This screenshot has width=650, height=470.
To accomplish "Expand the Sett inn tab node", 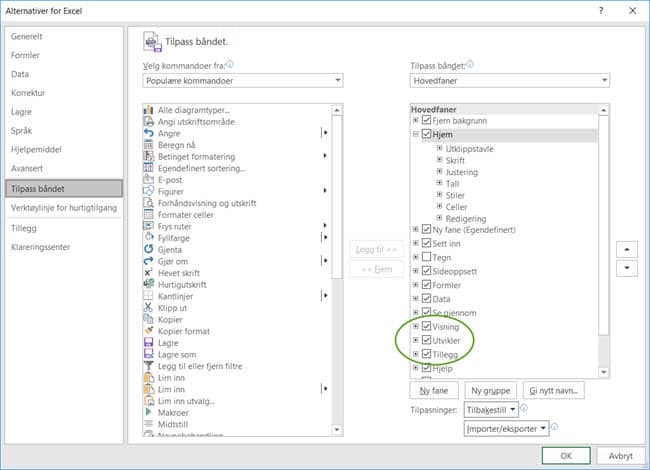I will coord(416,243).
